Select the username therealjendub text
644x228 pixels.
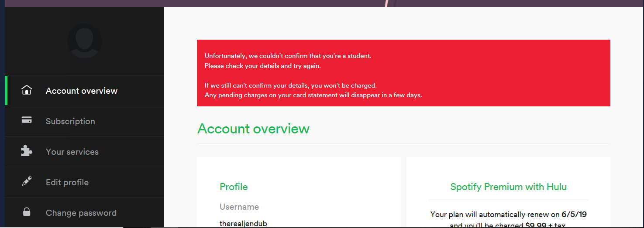[x=243, y=224]
